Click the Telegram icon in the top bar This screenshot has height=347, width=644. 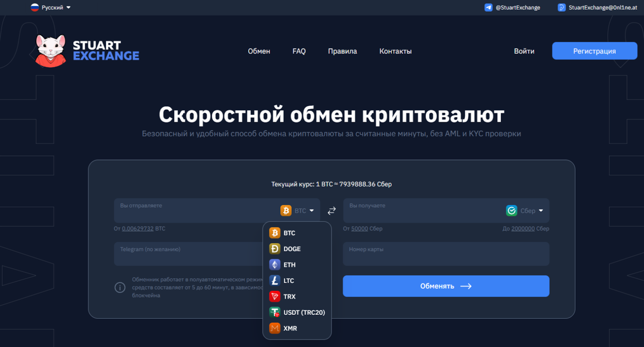pyautogui.click(x=488, y=7)
